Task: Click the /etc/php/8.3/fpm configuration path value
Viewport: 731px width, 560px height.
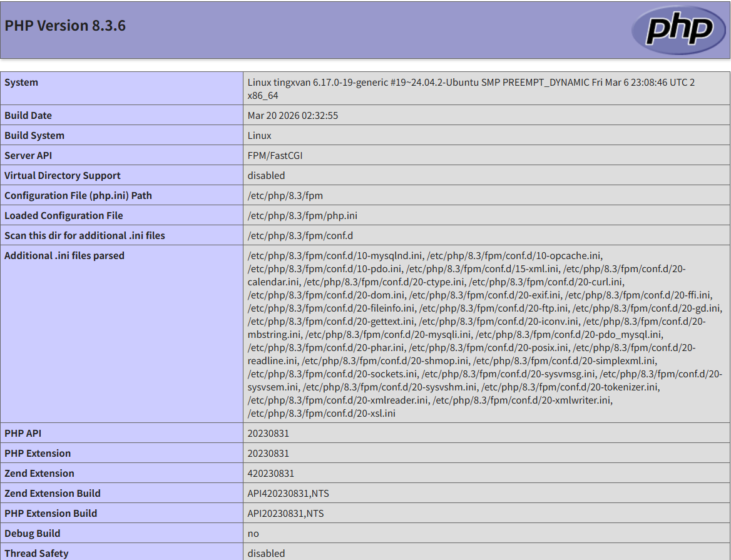Action: 285,196
